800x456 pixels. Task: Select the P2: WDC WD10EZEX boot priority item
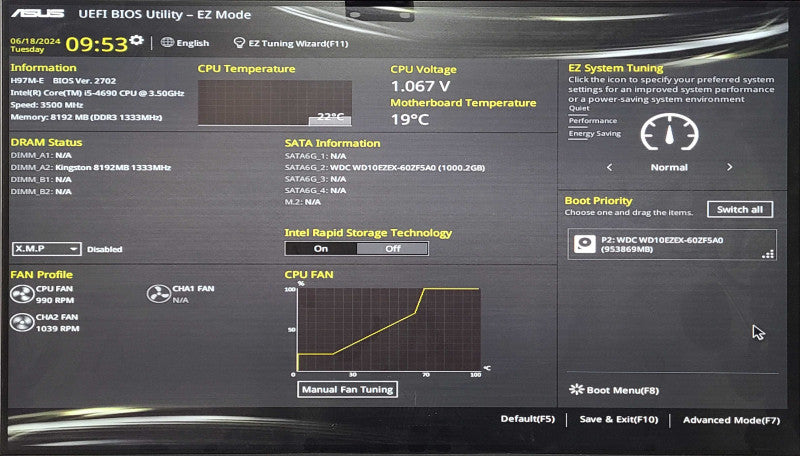click(x=672, y=244)
